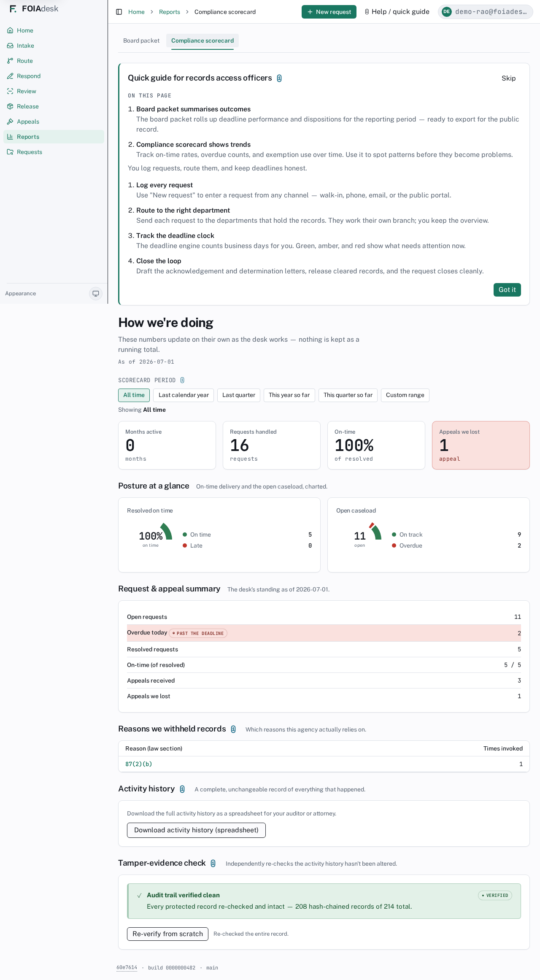
Task: Click the info icon beside Quick guide heading
Action: pyautogui.click(x=279, y=78)
